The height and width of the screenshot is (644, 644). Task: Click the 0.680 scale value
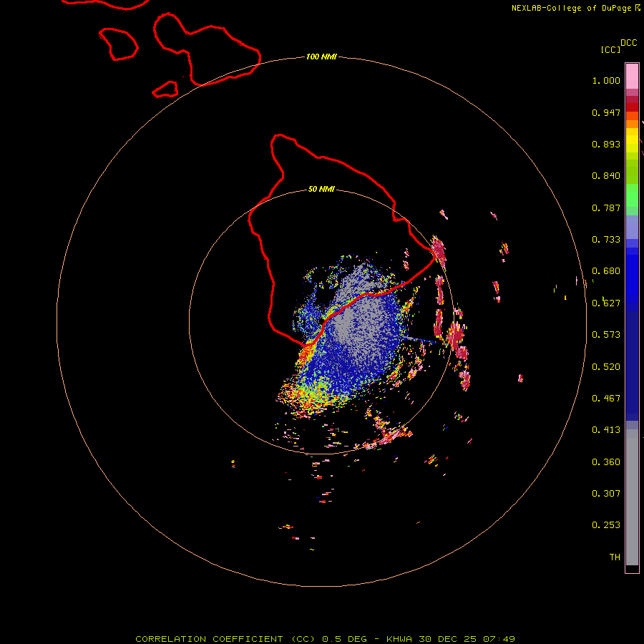pos(606,271)
